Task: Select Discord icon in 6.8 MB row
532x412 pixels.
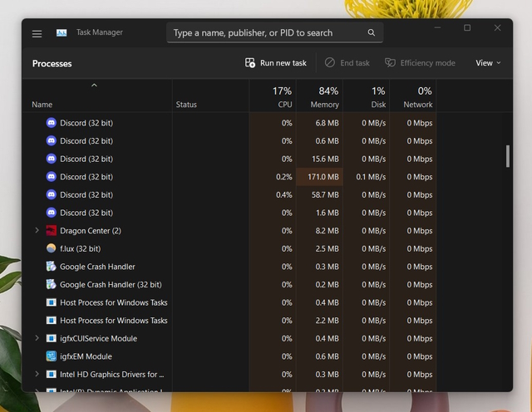Action: coord(52,123)
